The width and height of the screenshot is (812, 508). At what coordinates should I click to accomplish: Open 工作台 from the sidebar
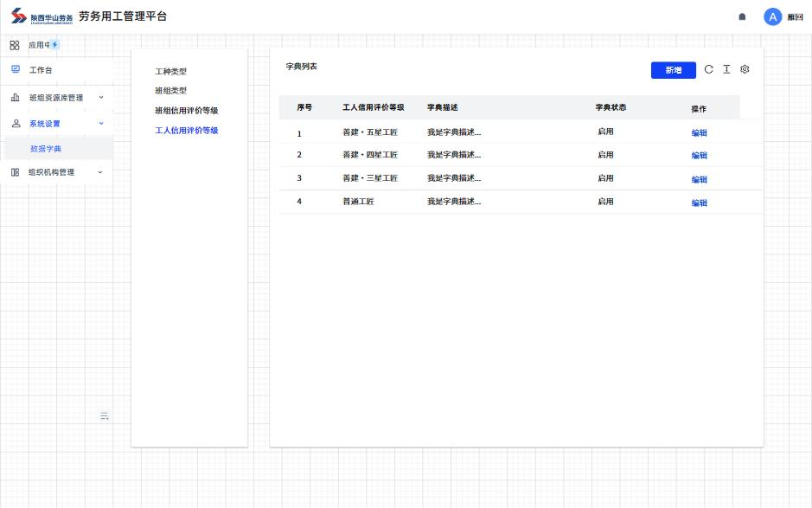pyautogui.click(x=41, y=70)
